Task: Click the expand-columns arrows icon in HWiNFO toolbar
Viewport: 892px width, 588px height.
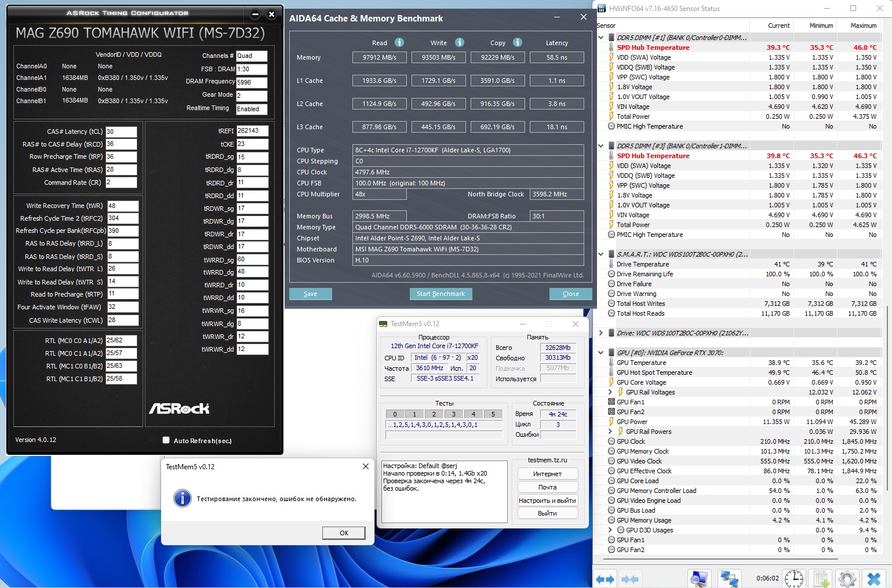Action: (x=605, y=579)
